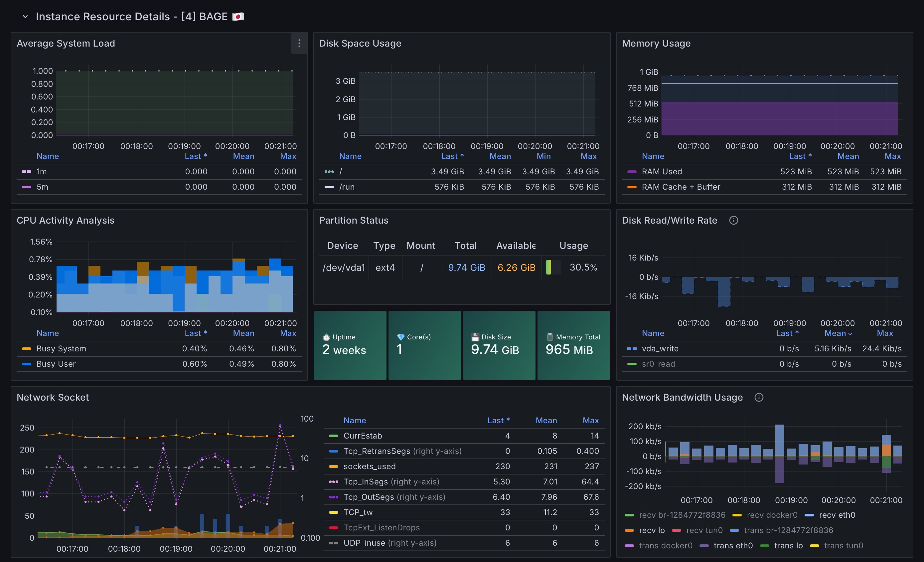
Task: Toggle Busy System series visibility
Action: point(61,348)
